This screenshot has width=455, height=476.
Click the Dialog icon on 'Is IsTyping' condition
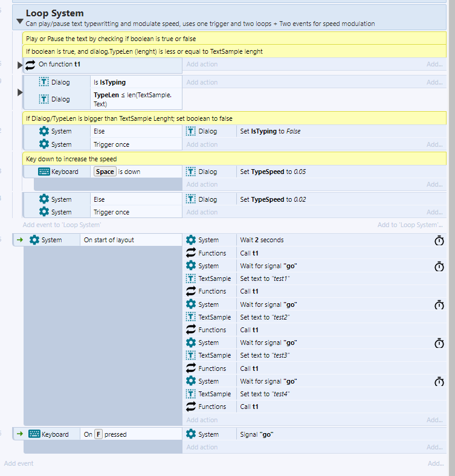(x=44, y=82)
